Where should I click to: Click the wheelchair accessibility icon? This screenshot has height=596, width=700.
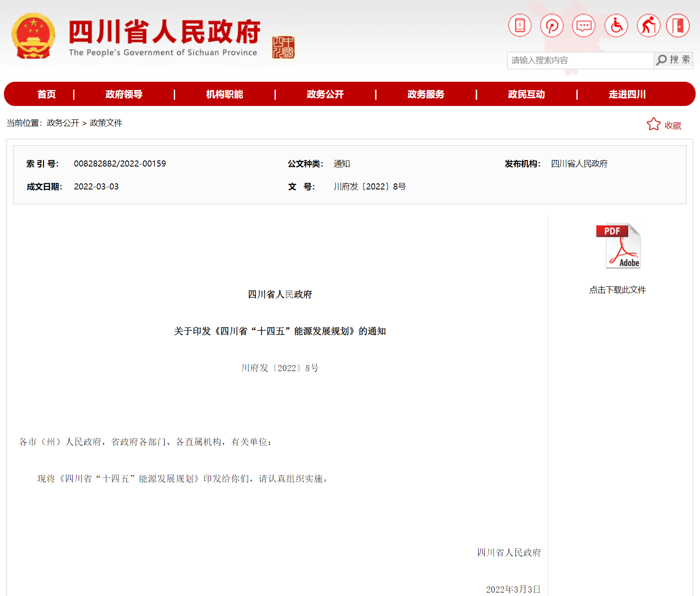(616, 26)
